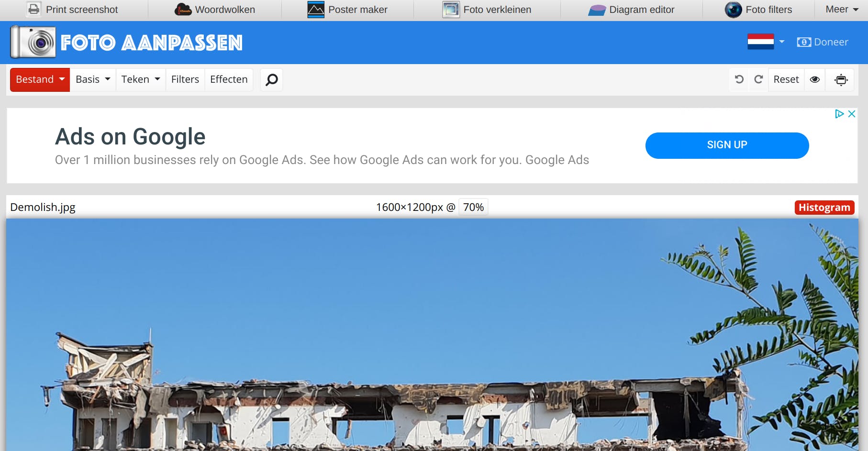Open the Effecten menu
Screen dimensions: 868x451
(229, 79)
